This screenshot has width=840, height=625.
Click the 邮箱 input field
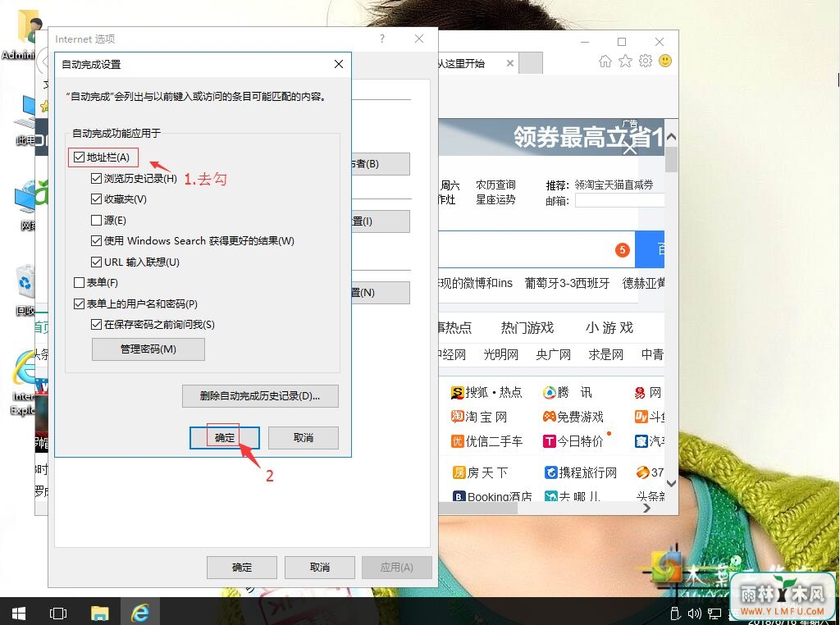[x=619, y=201]
